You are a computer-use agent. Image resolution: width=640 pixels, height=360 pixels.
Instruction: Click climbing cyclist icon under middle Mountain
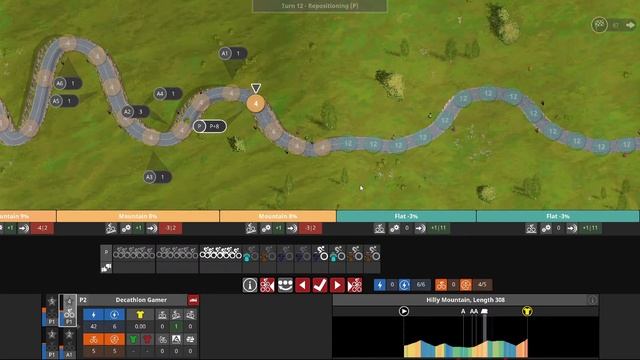(x=111, y=229)
